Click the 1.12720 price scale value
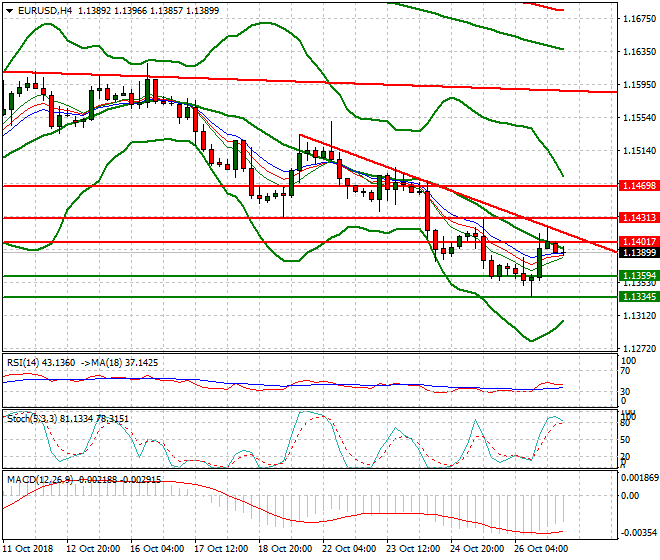The image size is (660, 560). click(x=639, y=349)
